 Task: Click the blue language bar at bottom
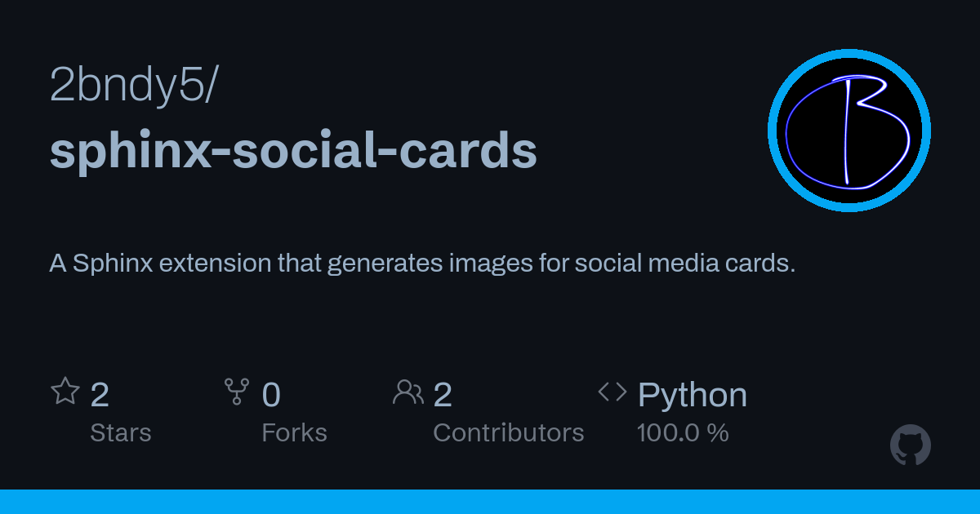490,502
